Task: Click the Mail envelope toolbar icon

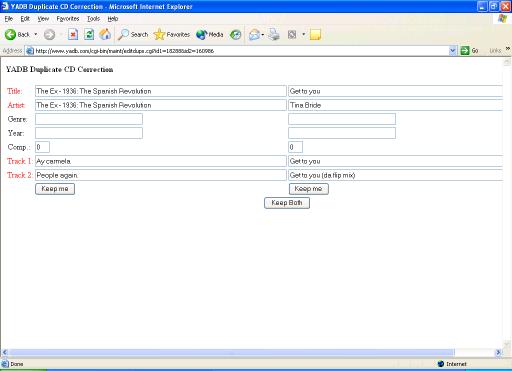Action: coord(254,34)
